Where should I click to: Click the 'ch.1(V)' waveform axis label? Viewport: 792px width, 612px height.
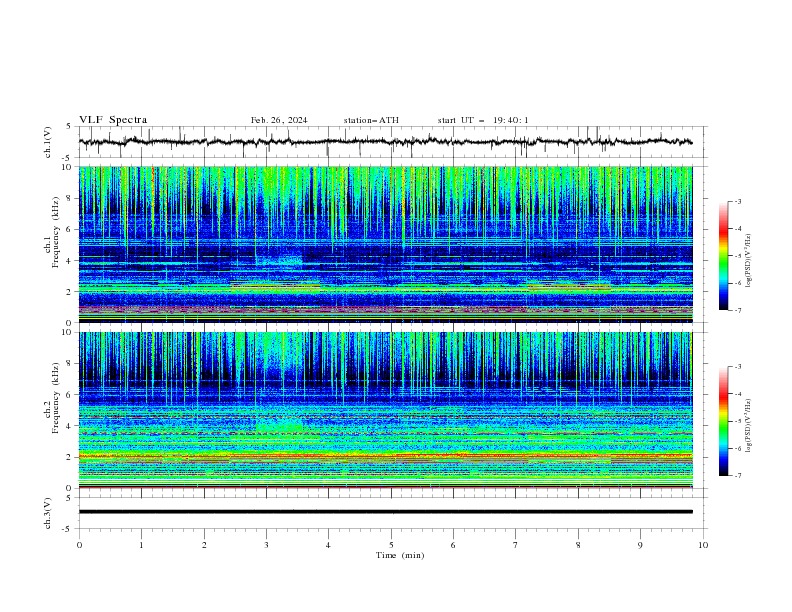pyautogui.click(x=48, y=142)
